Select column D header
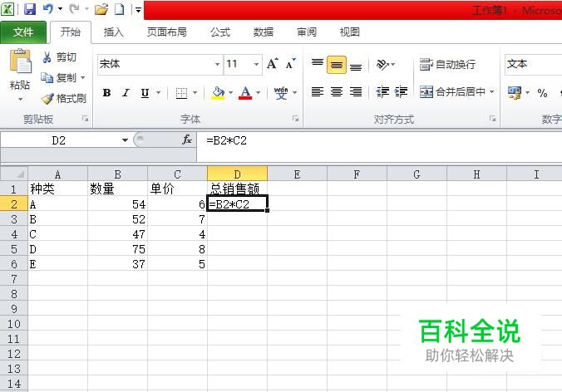 coord(237,174)
